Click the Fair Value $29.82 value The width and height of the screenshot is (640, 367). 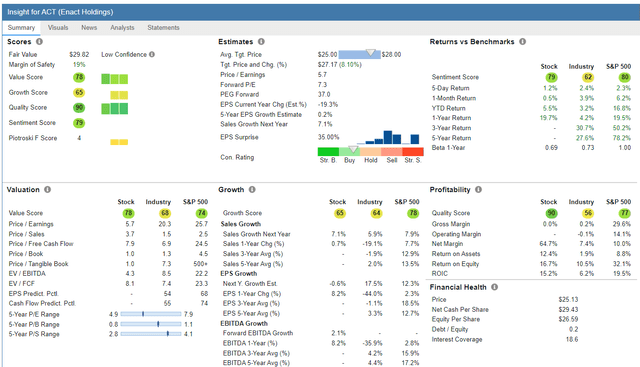click(79, 54)
